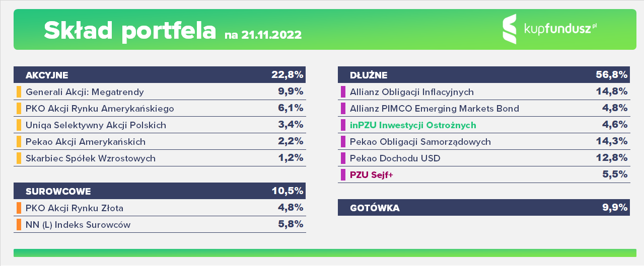644x266 pixels.
Task: Click the kupfundusz.pl logo icon
Action: 510,29
